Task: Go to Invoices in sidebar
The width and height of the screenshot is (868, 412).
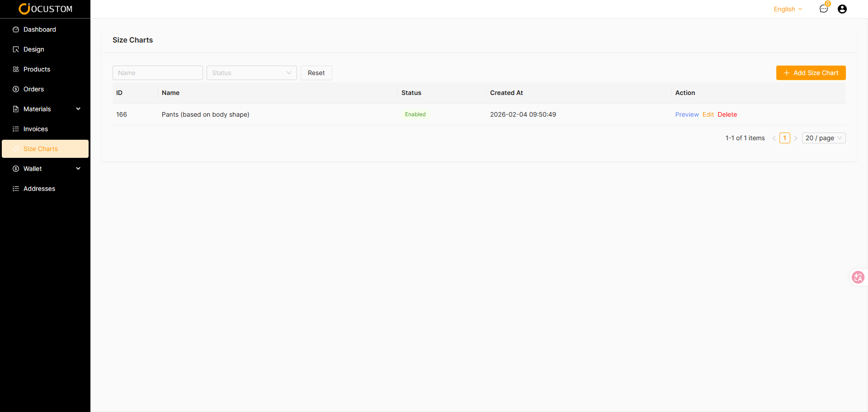Action: pyautogui.click(x=35, y=129)
